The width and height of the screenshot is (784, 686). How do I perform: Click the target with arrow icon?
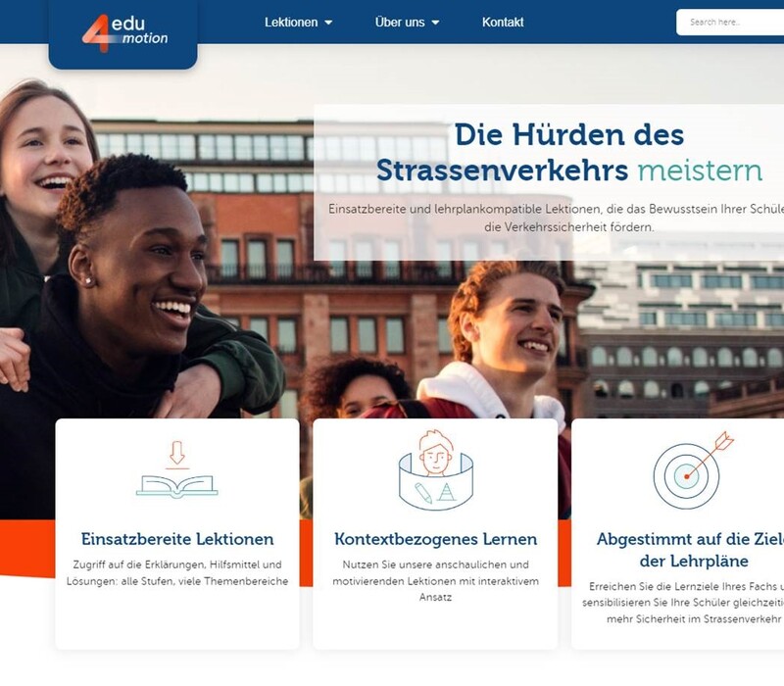pos(694,470)
